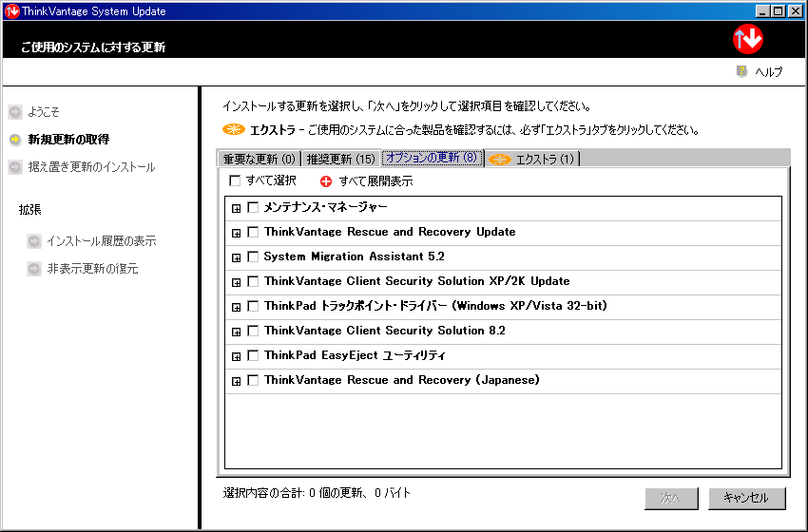Go to ようこそ in the sidebar
Viewport: 808px width, 532px height.
pyautogui.click(x=44, y=112)
